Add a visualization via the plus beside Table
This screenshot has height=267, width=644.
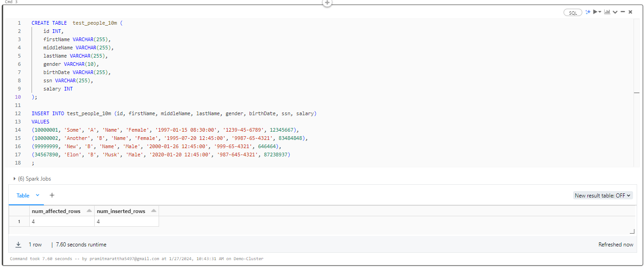tap(52, 195)
